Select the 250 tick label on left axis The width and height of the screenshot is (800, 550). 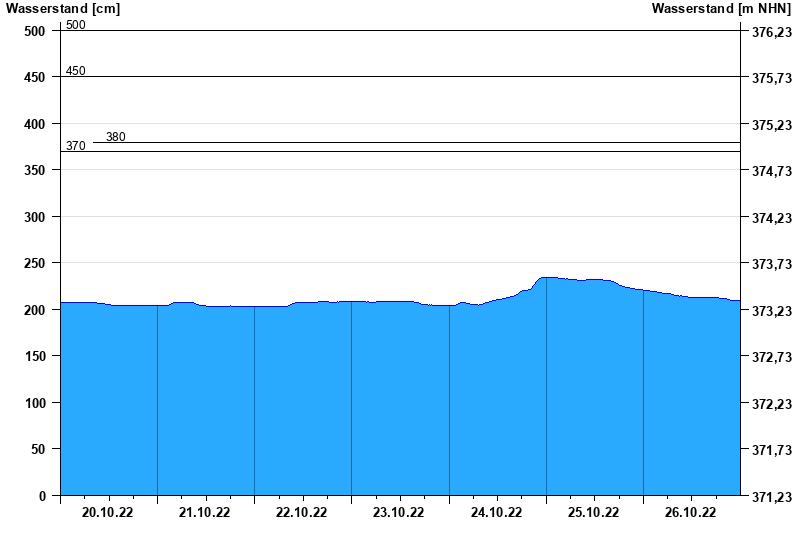pos(35,263)
